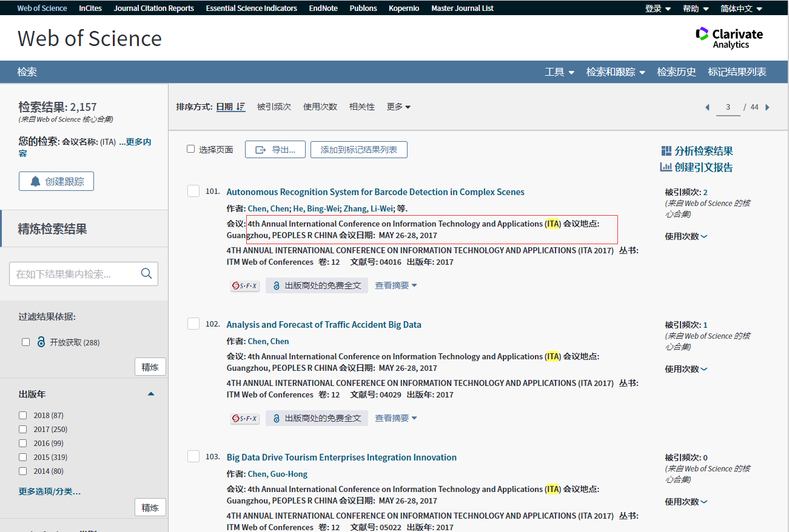Screen dimensions: 789x532
Task: Click the S·F·X icon for result 101
Action: tap(245, 285)
